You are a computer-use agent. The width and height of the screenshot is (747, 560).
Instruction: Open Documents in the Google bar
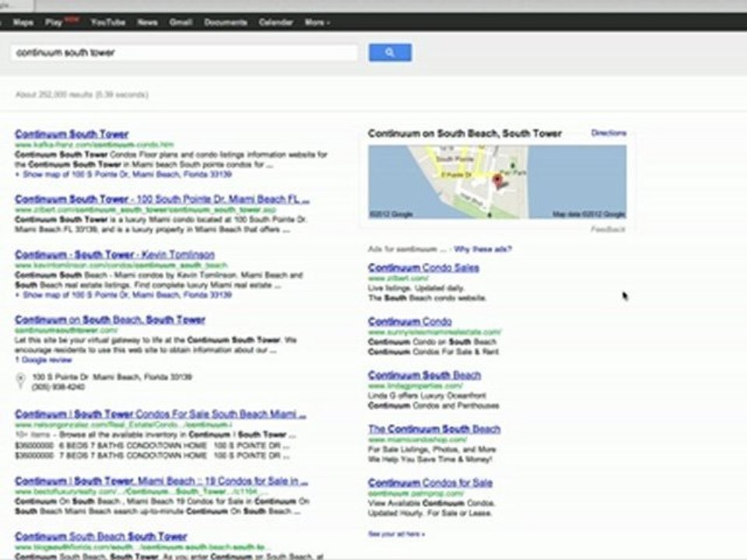tap(226, 23)
